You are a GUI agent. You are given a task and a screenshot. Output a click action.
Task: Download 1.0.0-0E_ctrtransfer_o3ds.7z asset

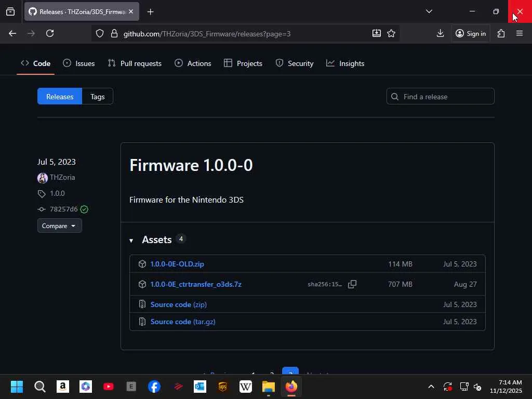196,284
